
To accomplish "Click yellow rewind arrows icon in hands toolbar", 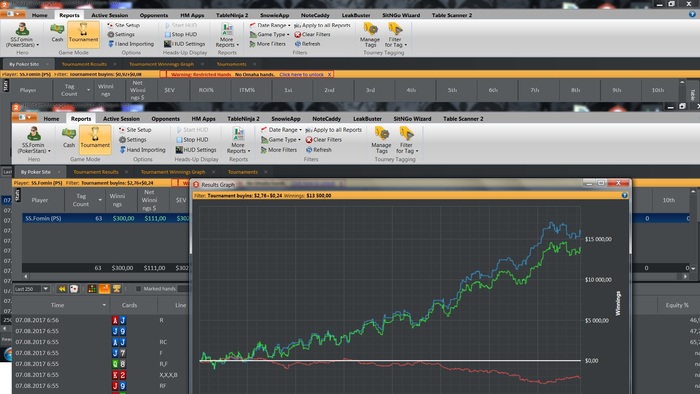I will [62, 289].
